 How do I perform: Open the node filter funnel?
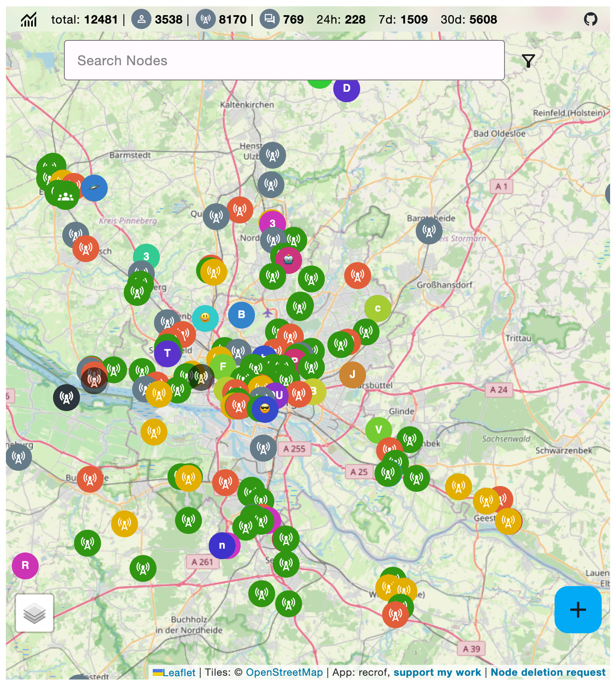528,61
